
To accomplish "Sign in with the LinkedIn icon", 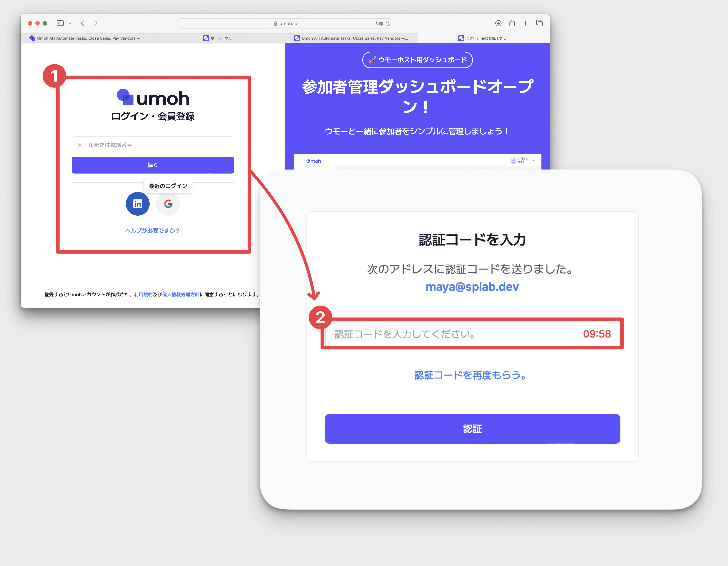I will [138, 204].
